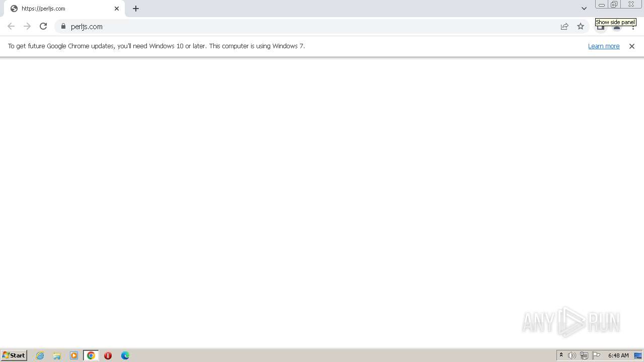Screen dimensions: 644x362
Task: View site info via the lock icon
Action: [63, 26]
